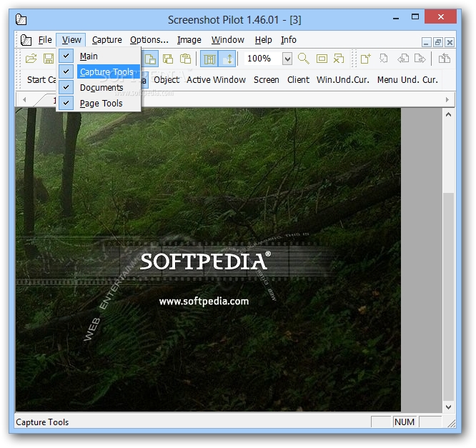Click the 100% zoom value field
476x448 pixels.
[263, 59]
